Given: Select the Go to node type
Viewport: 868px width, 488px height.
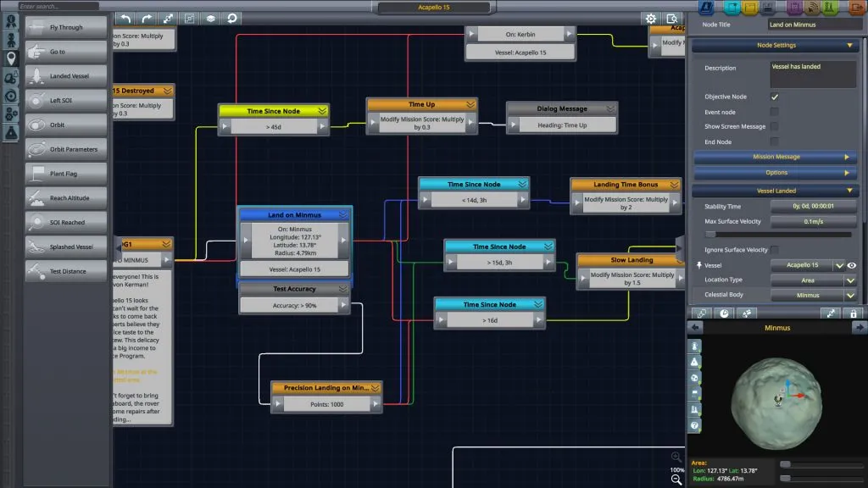Looking at the screenshot, I should pos(66,52).
